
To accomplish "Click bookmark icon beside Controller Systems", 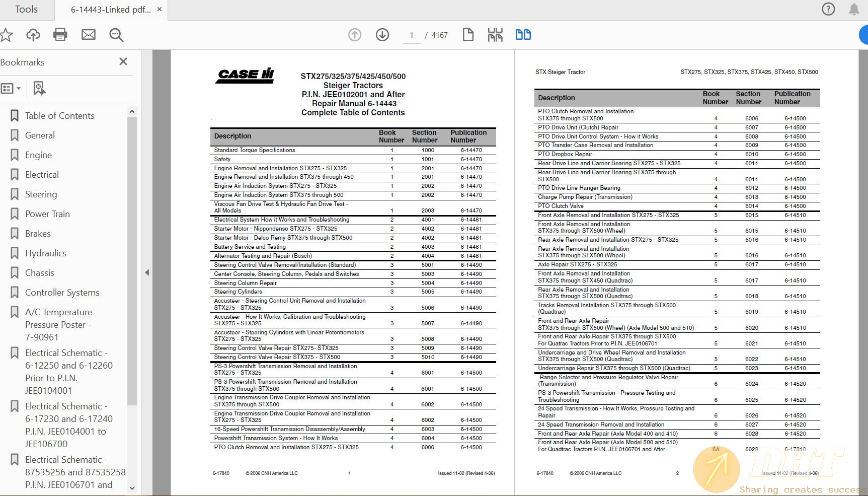I will (x=15, y=293).
